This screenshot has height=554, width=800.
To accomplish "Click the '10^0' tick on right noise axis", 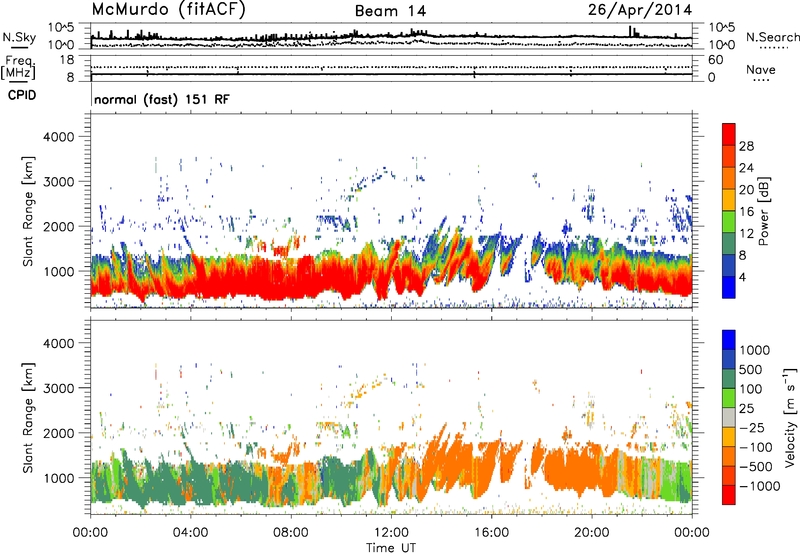I will click(722, 45).
